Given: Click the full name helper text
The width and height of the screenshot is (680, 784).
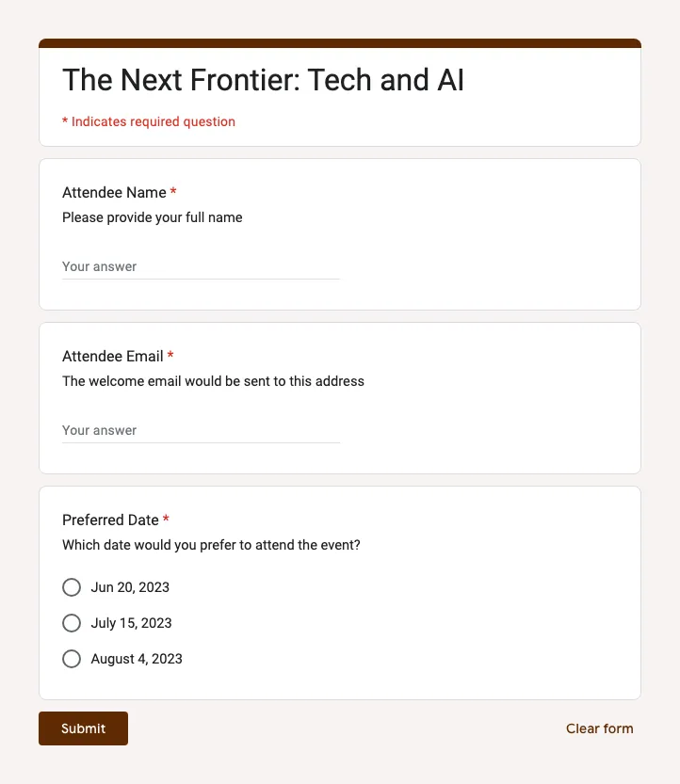Looking at the screenshot, I should click(x=152, y=217).
